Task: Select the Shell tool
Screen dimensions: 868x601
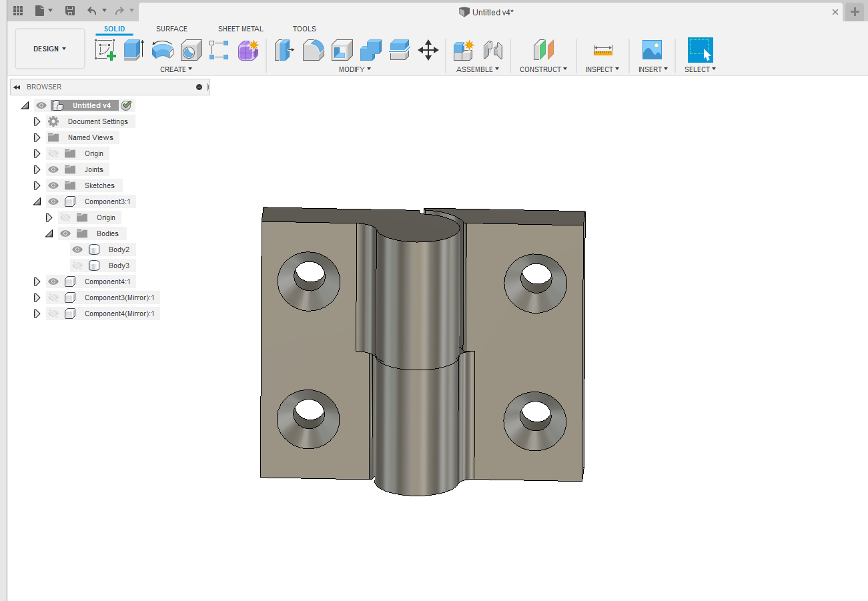Action: click(342, 50)
